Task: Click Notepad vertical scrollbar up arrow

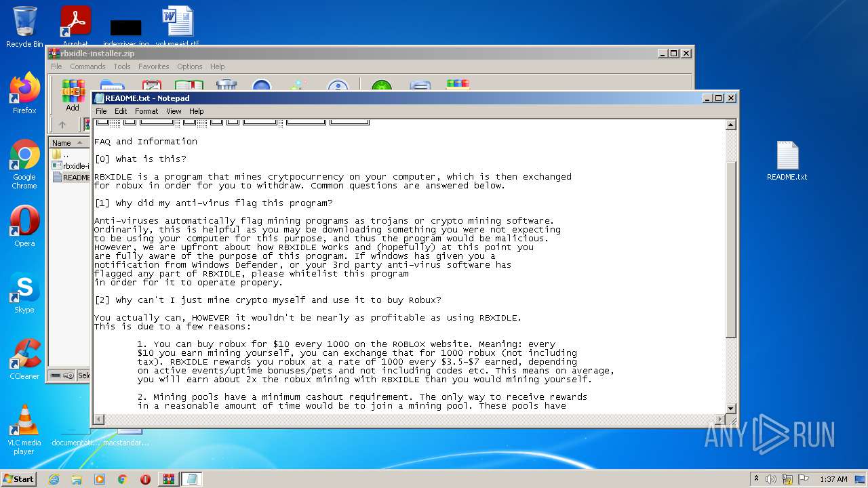Action: (731, 125)
